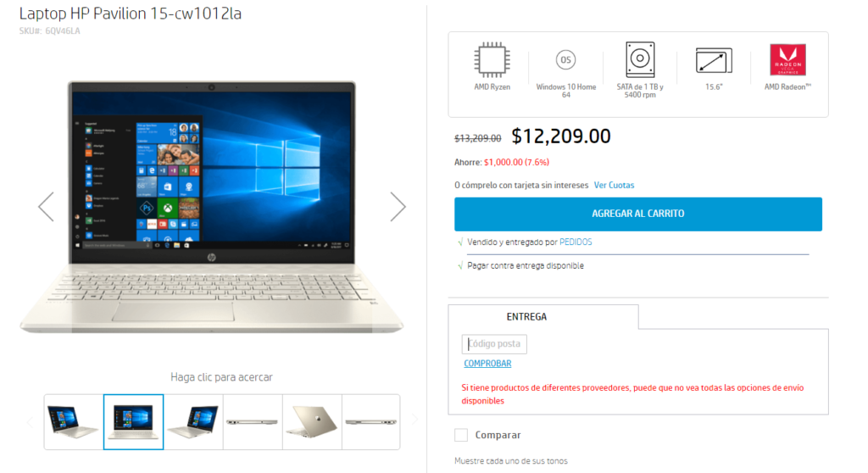Image resolution: width=868 pixels, height=473 pixels.
Task: Move the thumbnail strip back with left chevron
Action: (30, 423)
